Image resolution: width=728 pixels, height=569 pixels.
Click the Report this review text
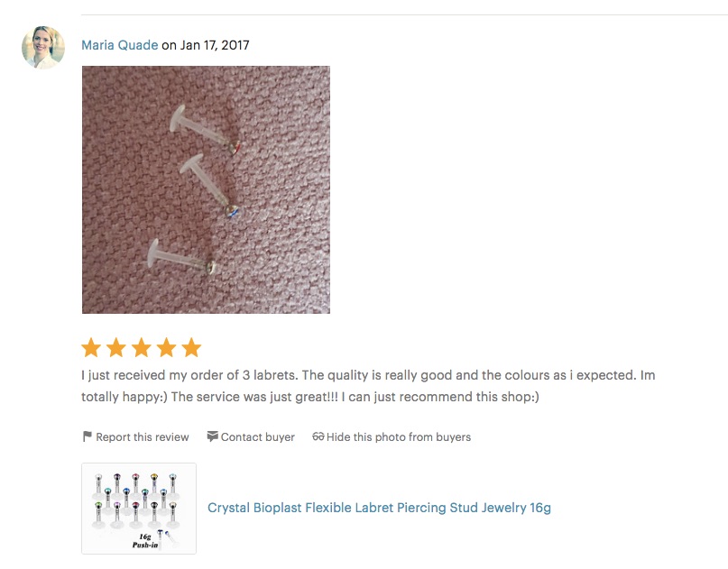[x=143, y=437]
